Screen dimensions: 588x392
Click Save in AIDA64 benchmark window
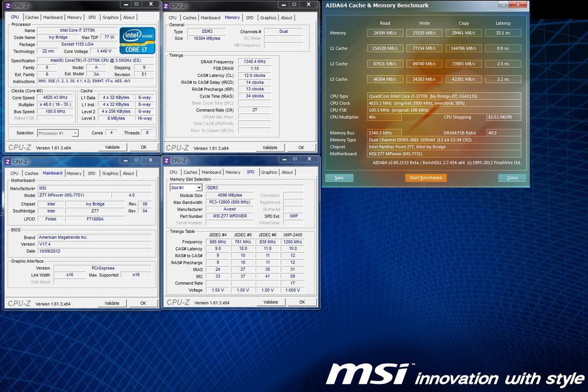click(x=339, y=178)
